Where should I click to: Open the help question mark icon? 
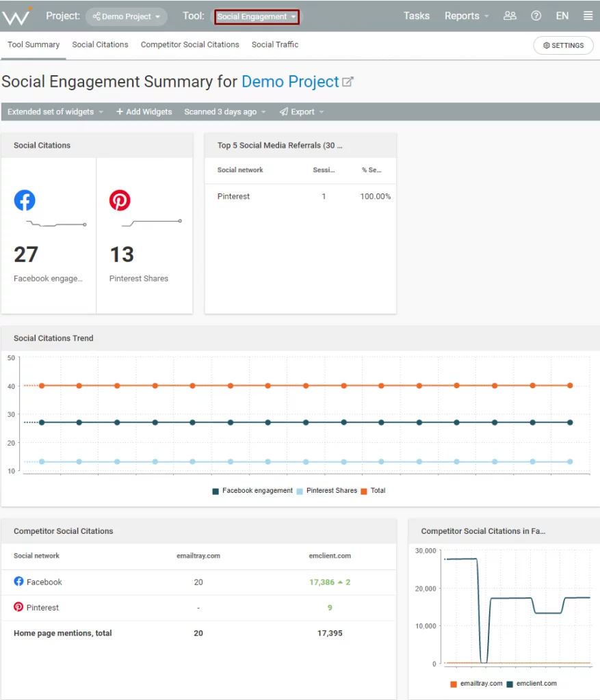(x=536, y=16)
